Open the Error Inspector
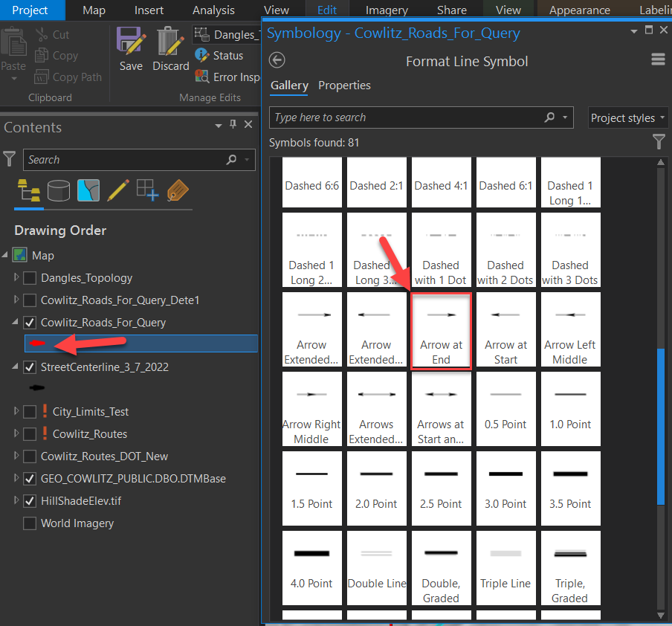The image size is (672, 626). tap(202, 77)
